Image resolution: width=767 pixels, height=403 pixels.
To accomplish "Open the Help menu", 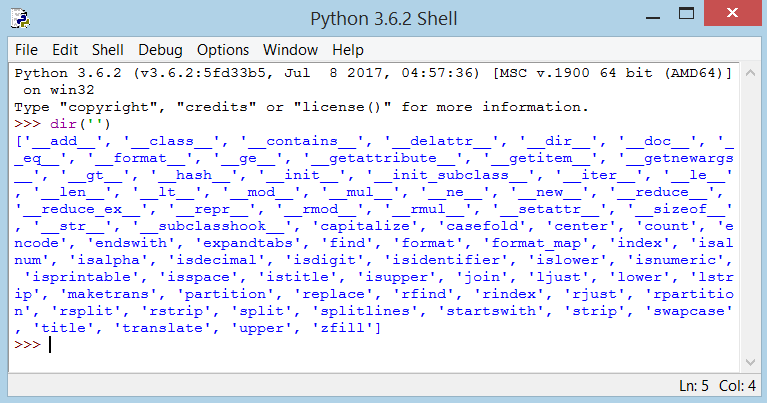I will click(348, 50).
